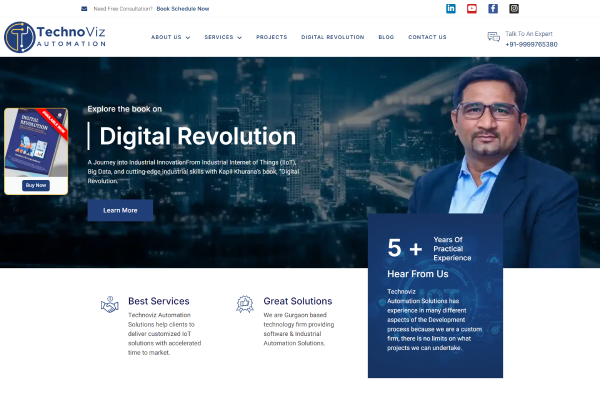Image resolution: width=600 pixels, height=400 pixels.
Task: Click the Learn More button
Action: [120, 210]
